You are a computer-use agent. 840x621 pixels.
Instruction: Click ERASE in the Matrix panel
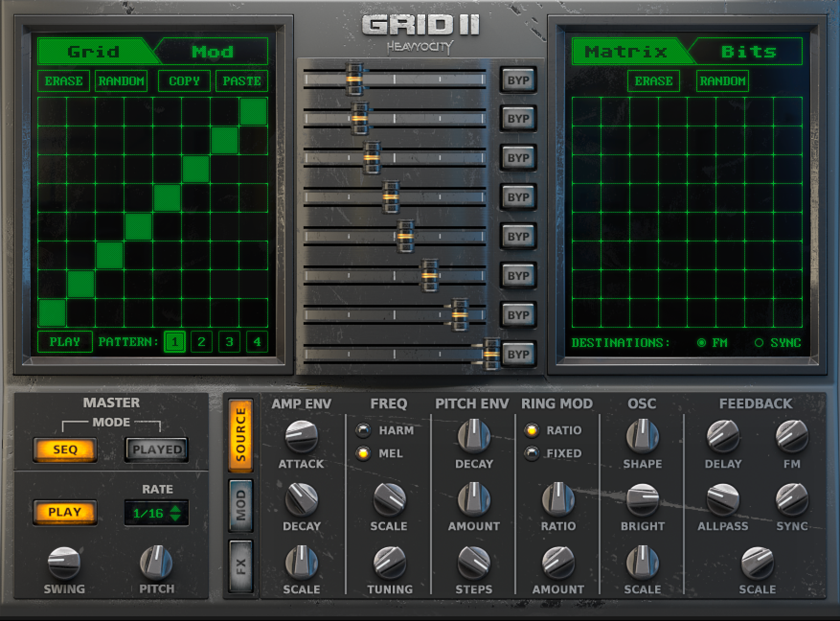[x=654, y=81]
